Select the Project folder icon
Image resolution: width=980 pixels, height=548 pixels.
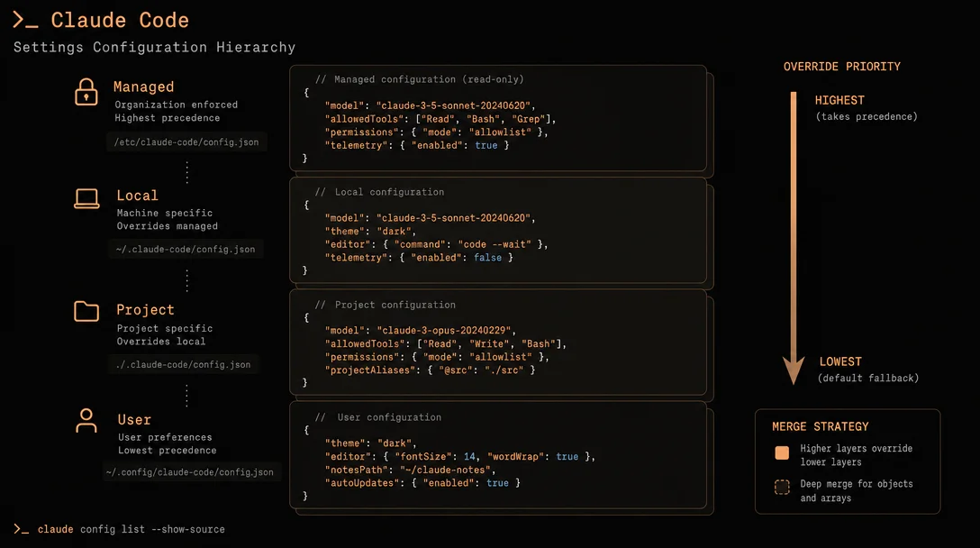[86, 311]
